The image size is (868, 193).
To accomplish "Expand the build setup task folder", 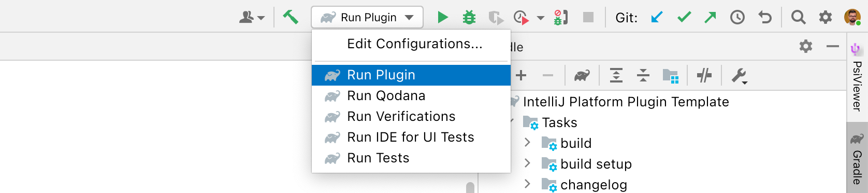I will 527,163.
